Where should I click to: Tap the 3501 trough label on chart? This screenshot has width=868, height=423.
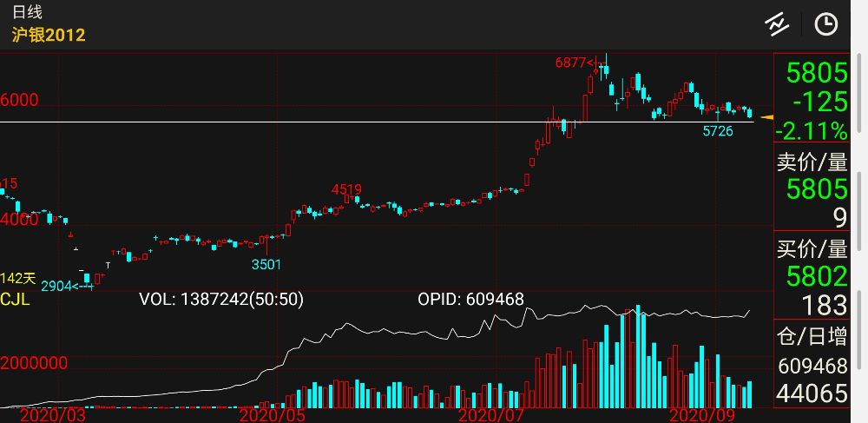click(x=266, y=263)
